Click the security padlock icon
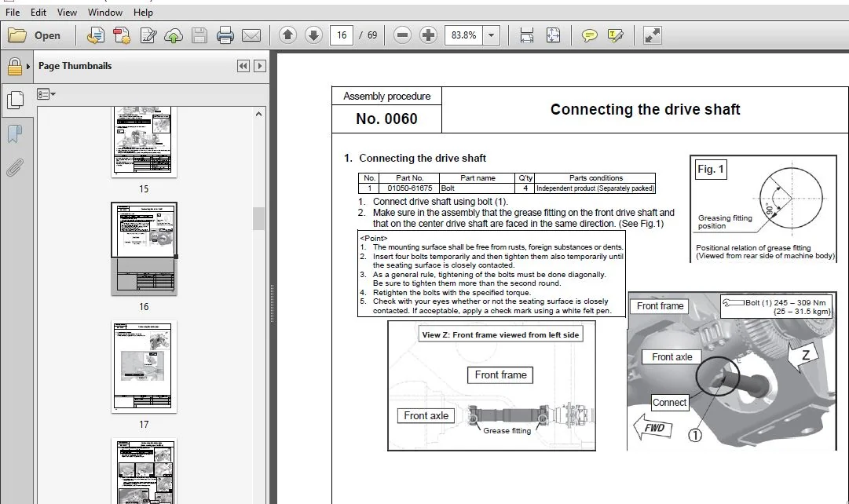Image resolution: width=849 pixels, height=504 pixels. click(x=15, y=66)
